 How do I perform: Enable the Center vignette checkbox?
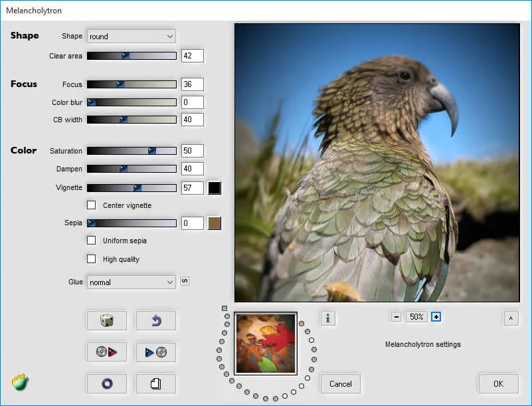click(x=91, y=205)
